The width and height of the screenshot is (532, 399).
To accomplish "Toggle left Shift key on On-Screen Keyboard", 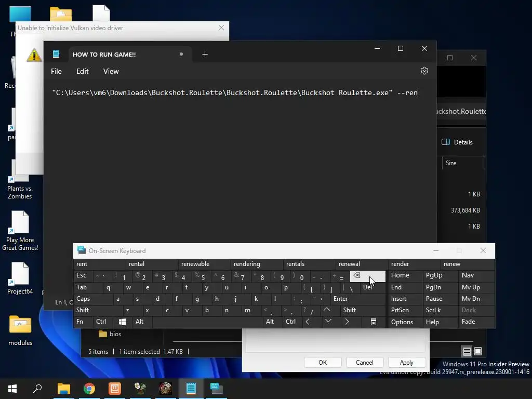I will [98, 310].
